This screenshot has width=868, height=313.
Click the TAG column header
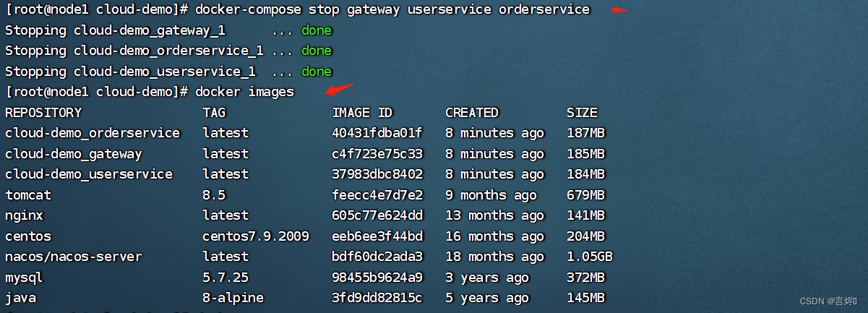click(x=214, y=113)
